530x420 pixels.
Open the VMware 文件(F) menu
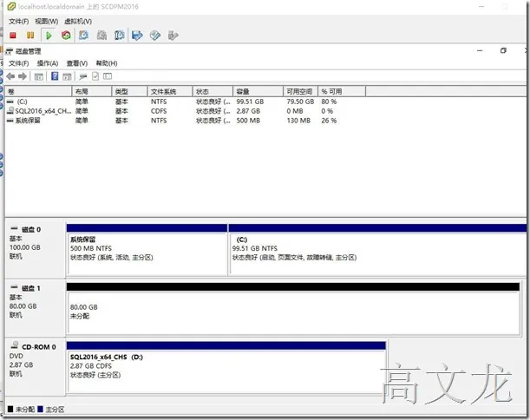(x=18, y=22)
